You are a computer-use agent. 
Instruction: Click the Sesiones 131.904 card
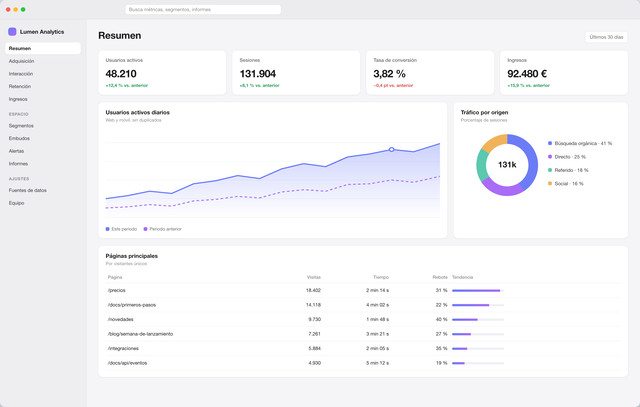(x=296, y=73)
